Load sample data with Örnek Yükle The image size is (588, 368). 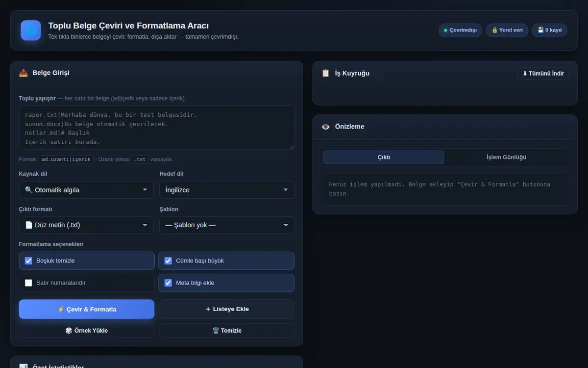(87, 331)
